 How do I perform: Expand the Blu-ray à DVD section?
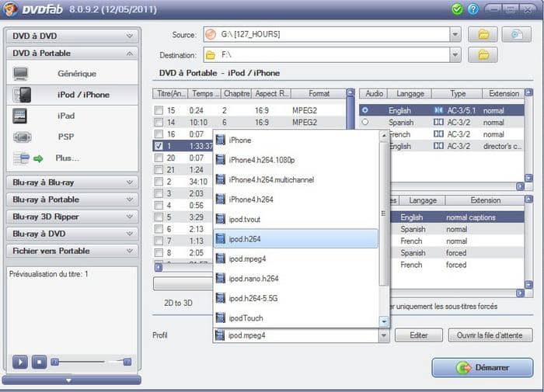(x=71, y=234)
